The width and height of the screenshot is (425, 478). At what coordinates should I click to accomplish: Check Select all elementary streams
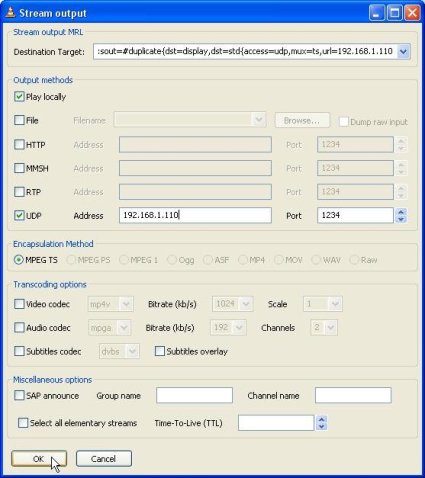point(23,423)
